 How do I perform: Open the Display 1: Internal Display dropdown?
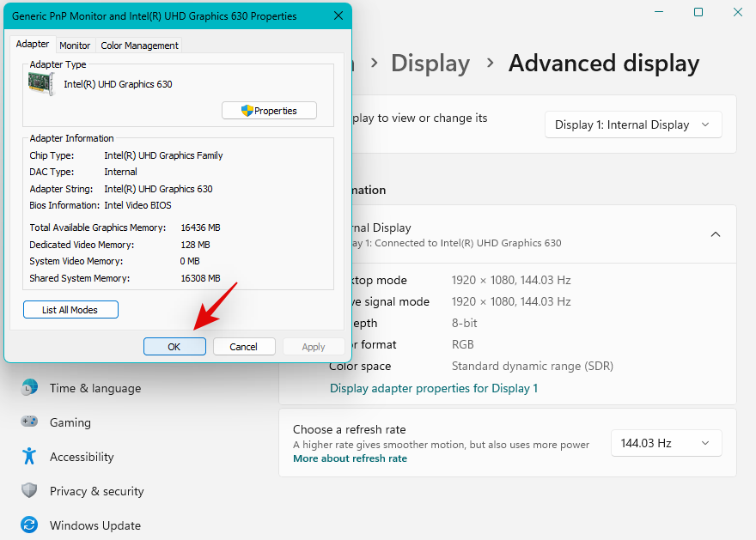coord(633,124)
